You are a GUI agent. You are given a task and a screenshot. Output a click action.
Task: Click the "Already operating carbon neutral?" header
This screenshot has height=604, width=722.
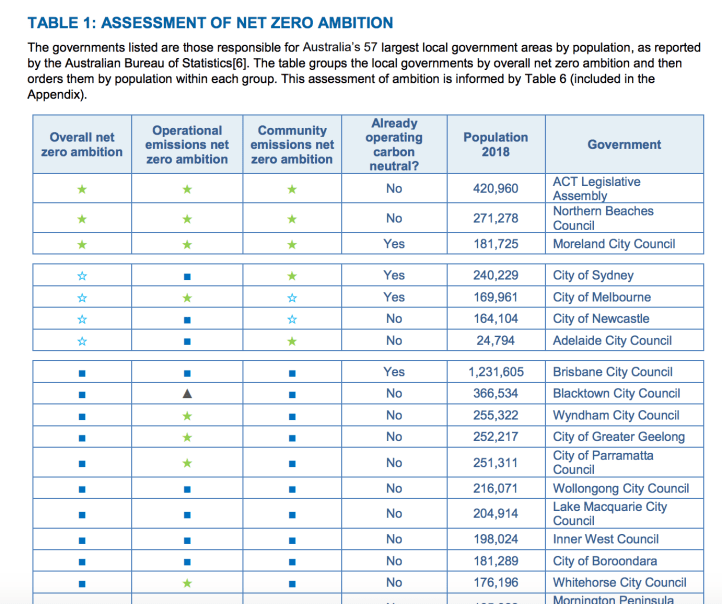coord(394,145)
